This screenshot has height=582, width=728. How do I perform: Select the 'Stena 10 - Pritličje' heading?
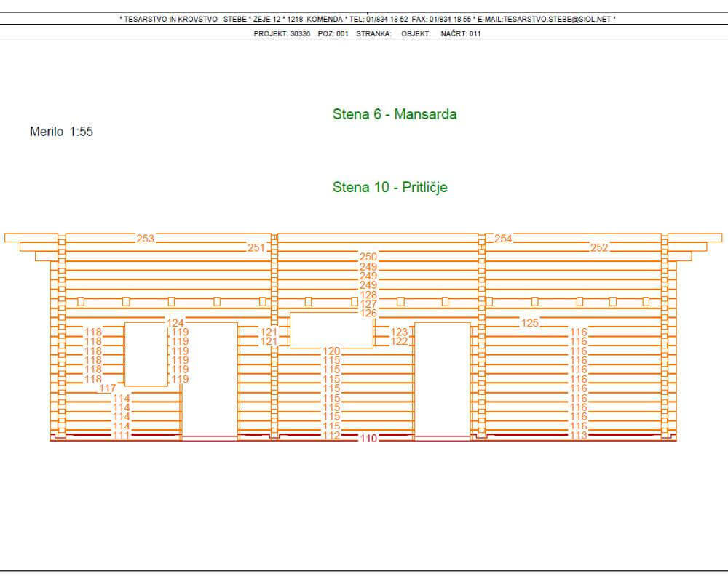point(389,187)
